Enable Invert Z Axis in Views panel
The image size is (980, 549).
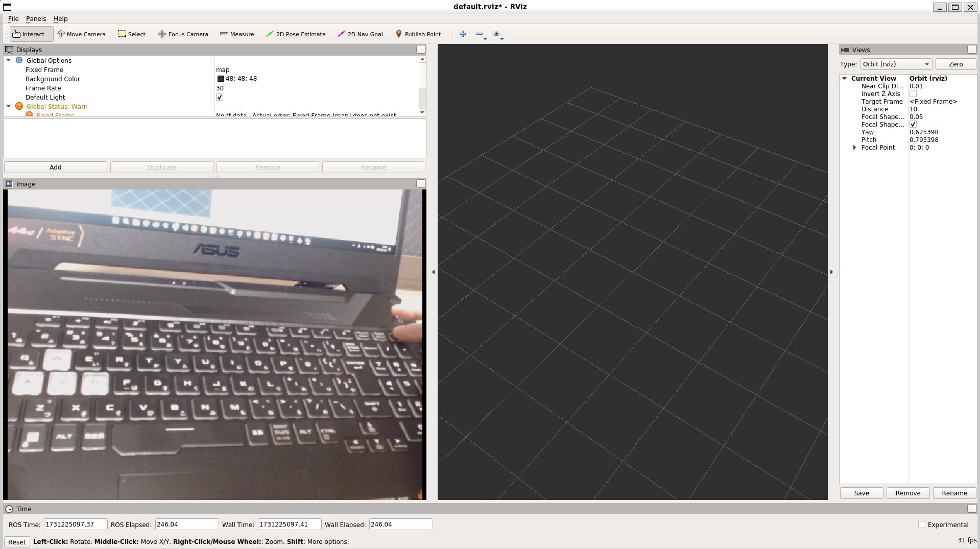[x=912, y=93]
